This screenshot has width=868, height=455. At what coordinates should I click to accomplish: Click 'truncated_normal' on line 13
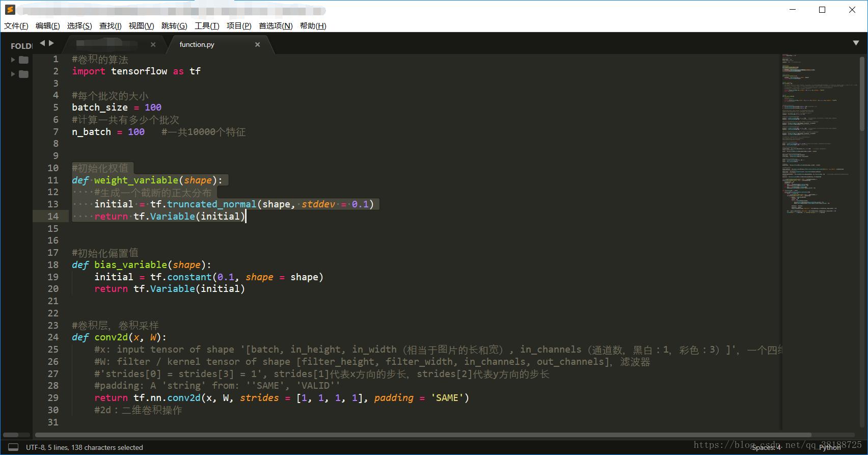tap(211, 204)
